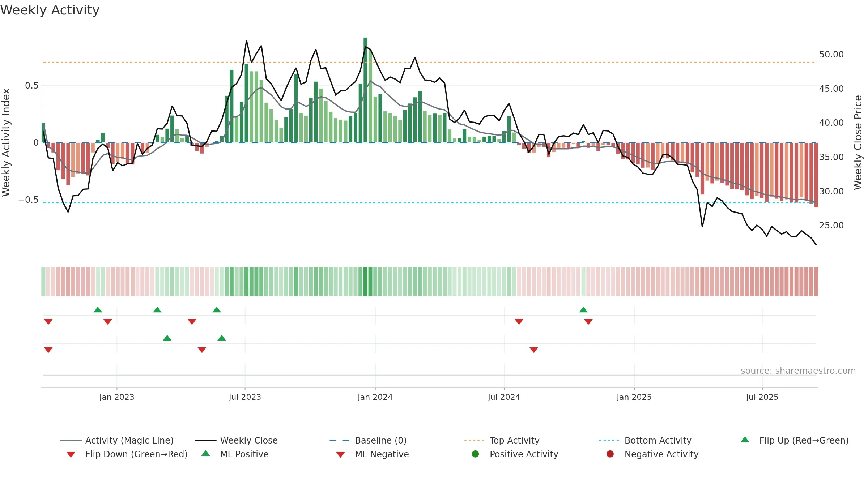
Task: Click the Bottom Activity dotted cyan line icon
Action: point(609,440)
